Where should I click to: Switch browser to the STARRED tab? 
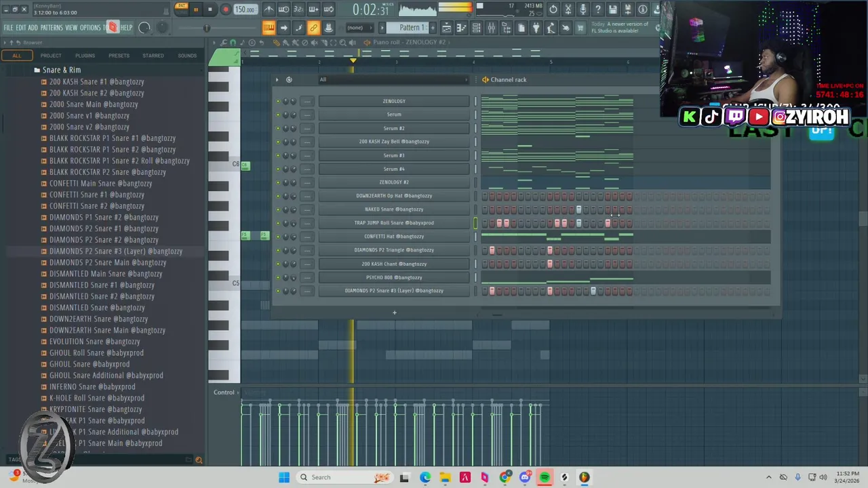153,56
